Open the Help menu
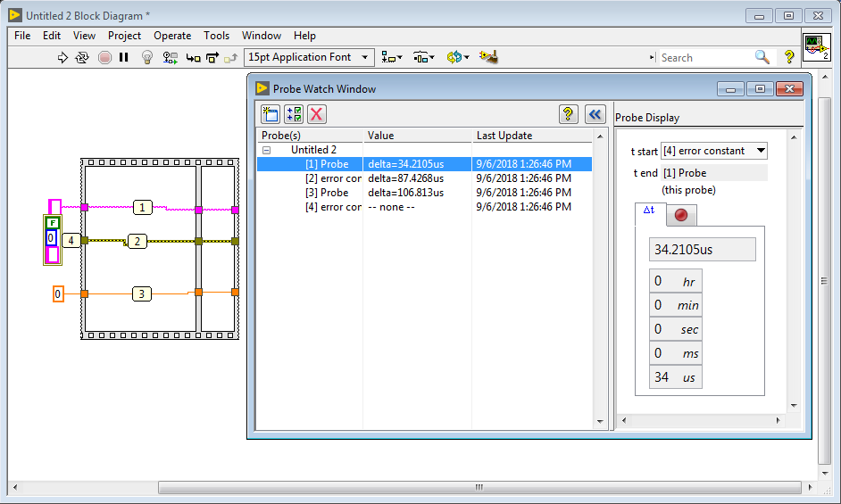This screenshot has height=504, width=841. (304, 36)
